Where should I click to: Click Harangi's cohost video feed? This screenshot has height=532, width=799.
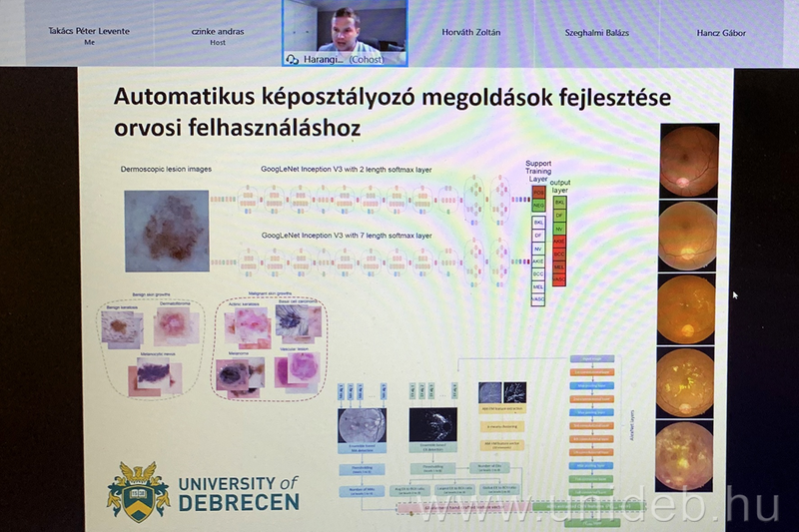pos(346,30)
